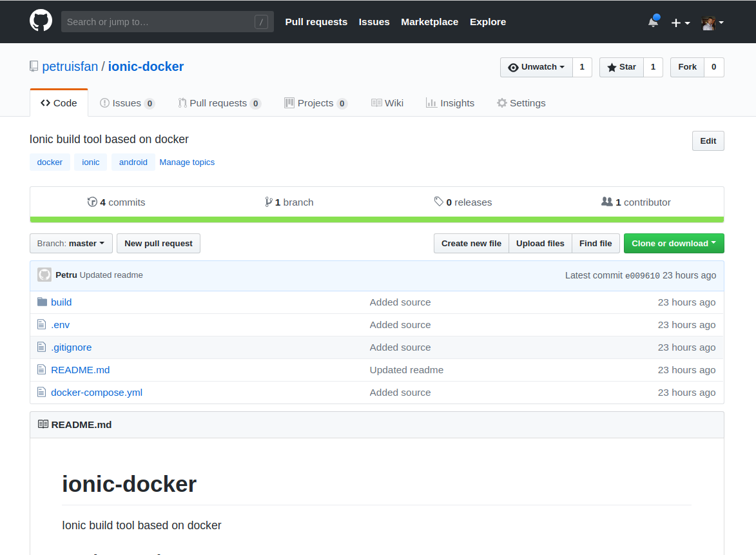Image resolution: width=756 pixels, height=555 pixels.
Task: View the 1 branch list
Action: click(289, 202)
